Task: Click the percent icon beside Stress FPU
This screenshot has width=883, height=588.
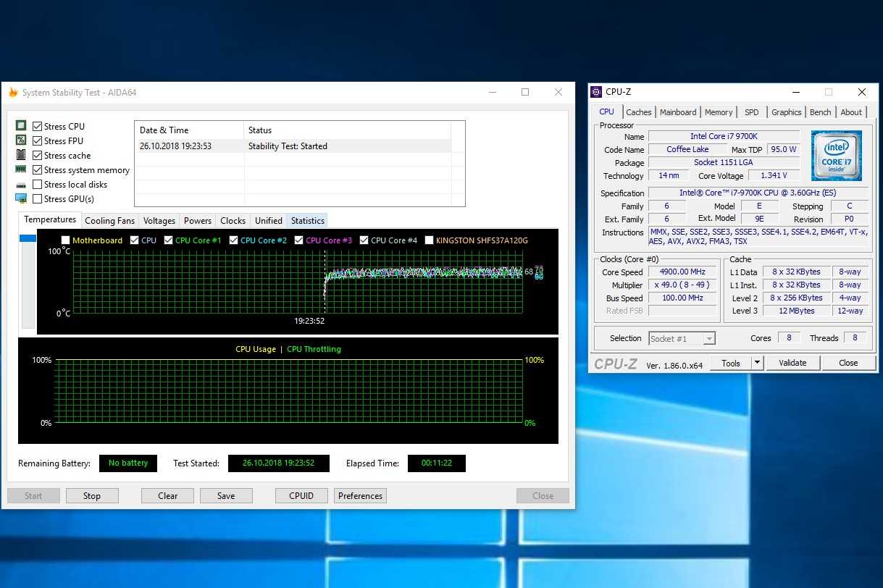Action: tap(21, 140)
